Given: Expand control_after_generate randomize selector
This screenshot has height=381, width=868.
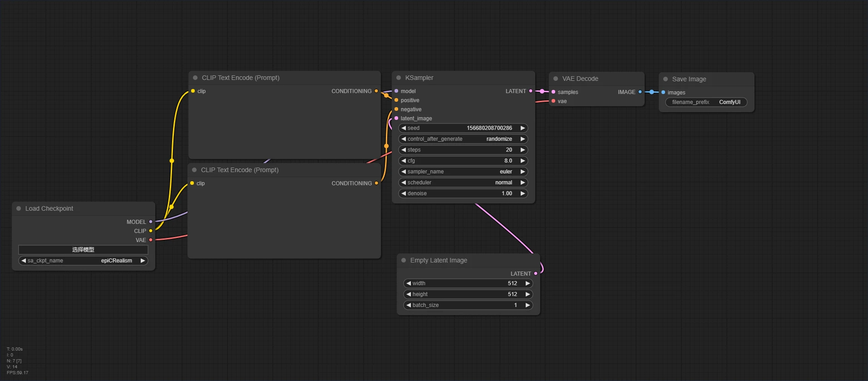Looking at the screenshot, I should [x=463, y=139].
